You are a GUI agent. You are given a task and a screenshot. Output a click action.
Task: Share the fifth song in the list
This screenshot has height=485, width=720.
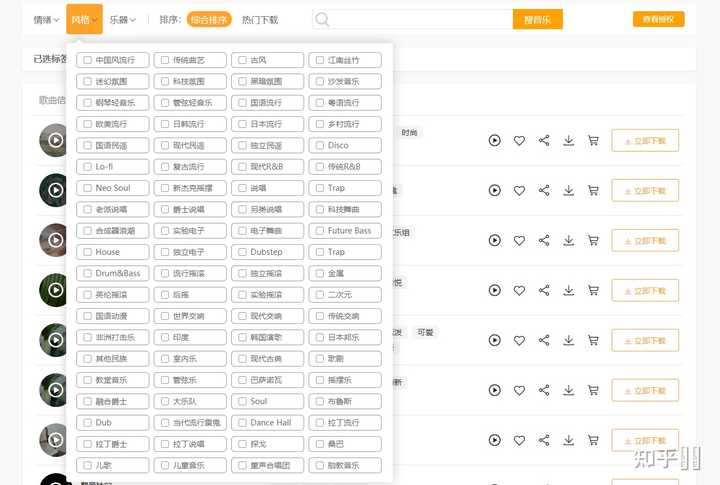pos(544,340)
